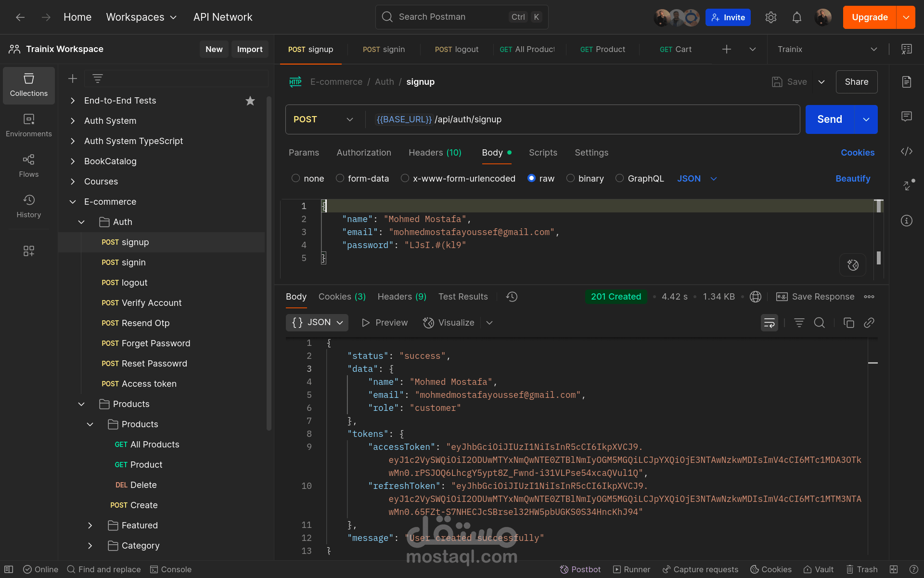Image resolution: width=924 pixels, height=578 pixels.
Task: Open the Test Results response tab
Action: pos(462,297)
